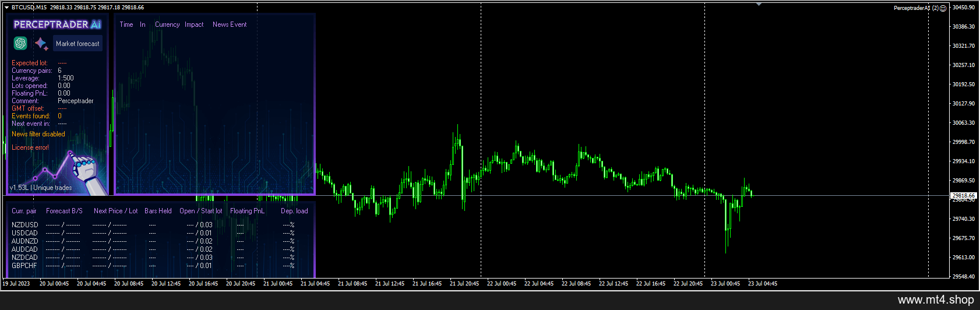
Task: Click the 30450.90 price axis label
Action: click(964, 8)
